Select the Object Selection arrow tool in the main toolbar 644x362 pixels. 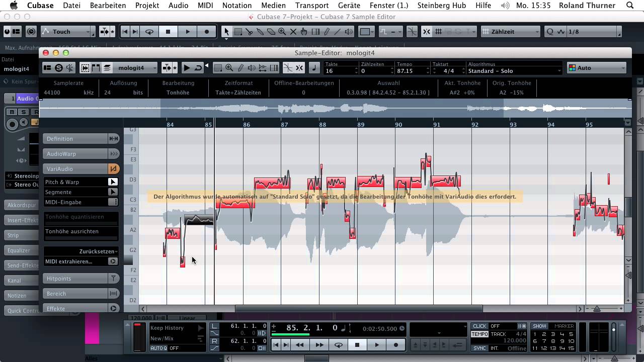tap(226, 32)
